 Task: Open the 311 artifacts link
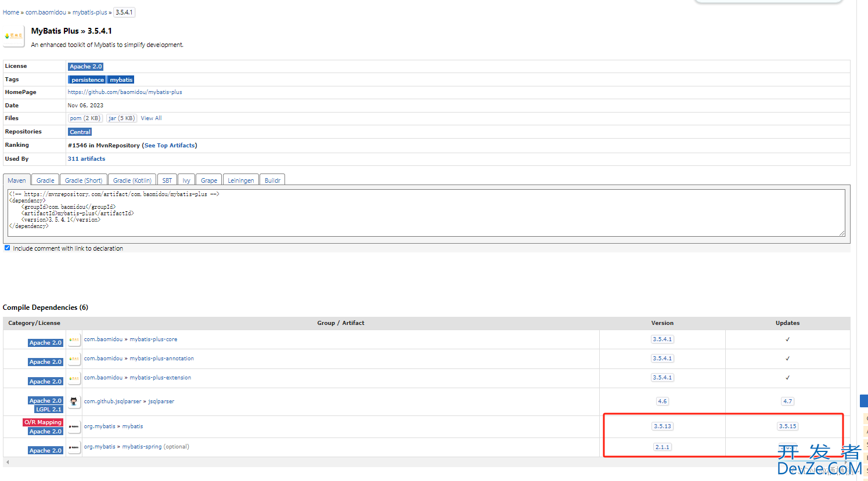point(87,159)
